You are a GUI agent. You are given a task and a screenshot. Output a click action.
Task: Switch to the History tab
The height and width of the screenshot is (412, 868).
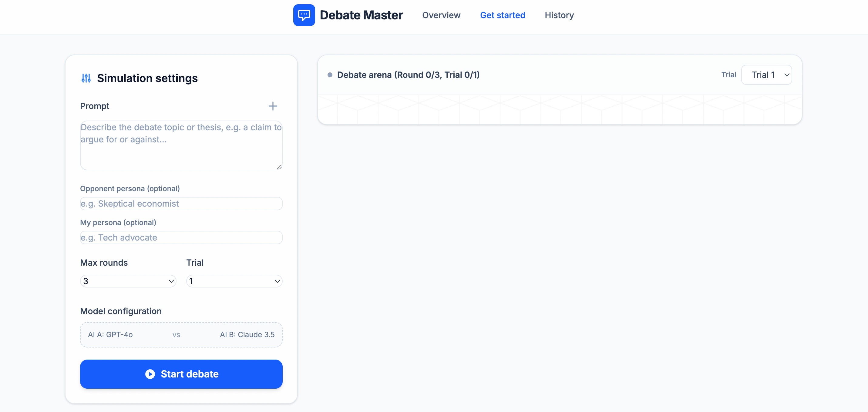tap(559, 15)
